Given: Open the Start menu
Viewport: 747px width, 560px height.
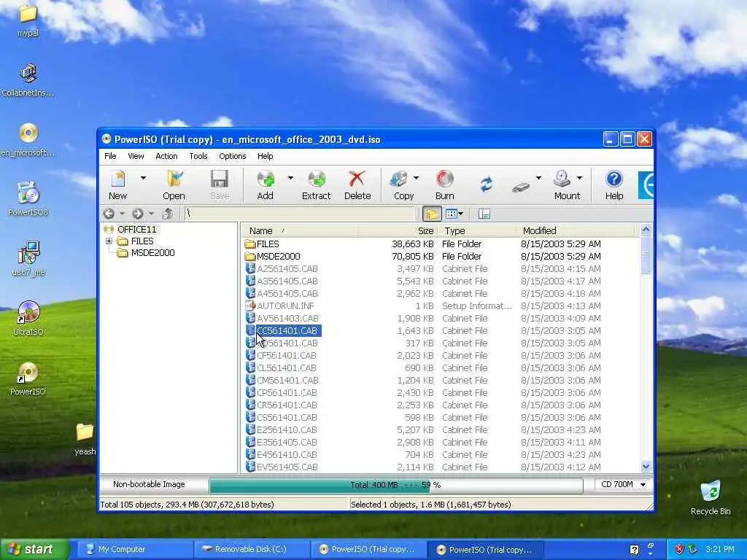Looking at the screenshot, I should [34, 549].
